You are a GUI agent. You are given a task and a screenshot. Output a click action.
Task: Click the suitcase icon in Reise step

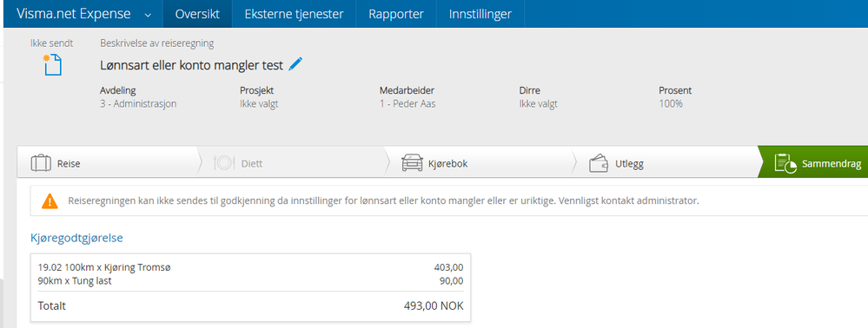click(x=41, y=164)
